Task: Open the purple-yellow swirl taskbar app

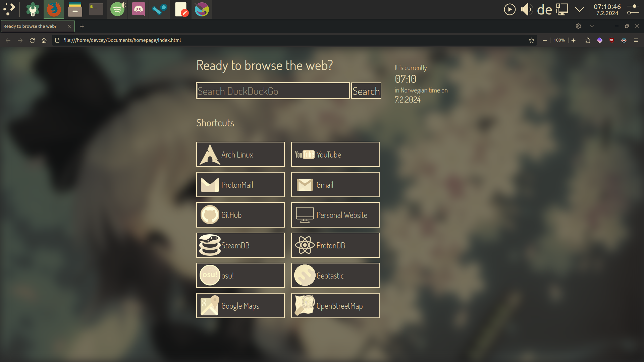Action: coord(202,9)
